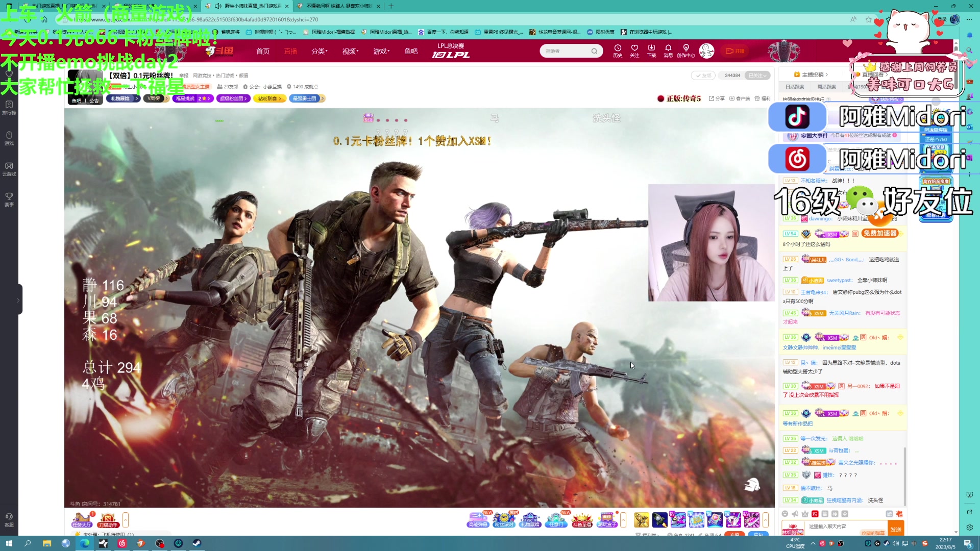Click the emoji smiley icon in the chat toolbar
The height and width of the screenshot is (551, 980).
tap(785, 514)
